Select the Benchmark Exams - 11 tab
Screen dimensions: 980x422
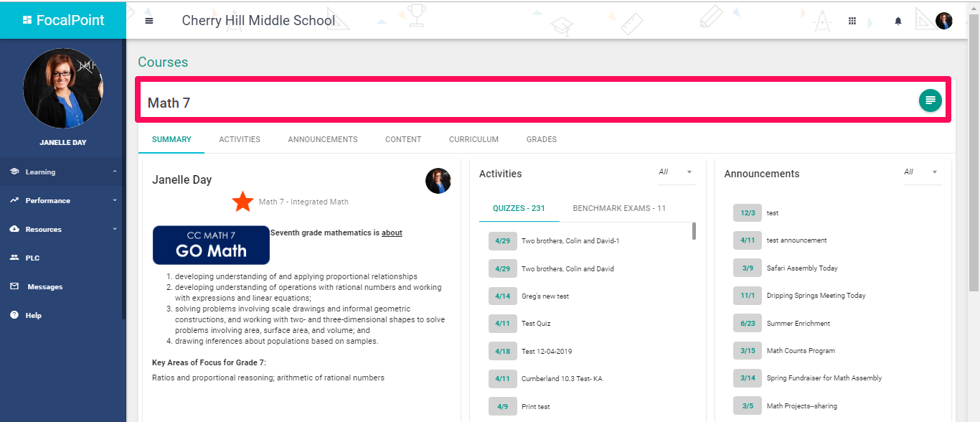619,208
